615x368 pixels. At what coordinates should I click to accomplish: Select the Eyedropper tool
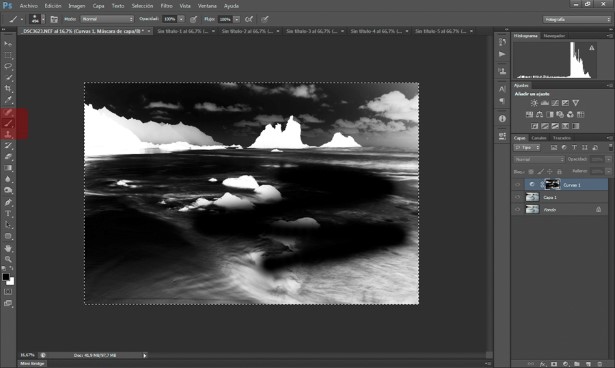(8, 100)
